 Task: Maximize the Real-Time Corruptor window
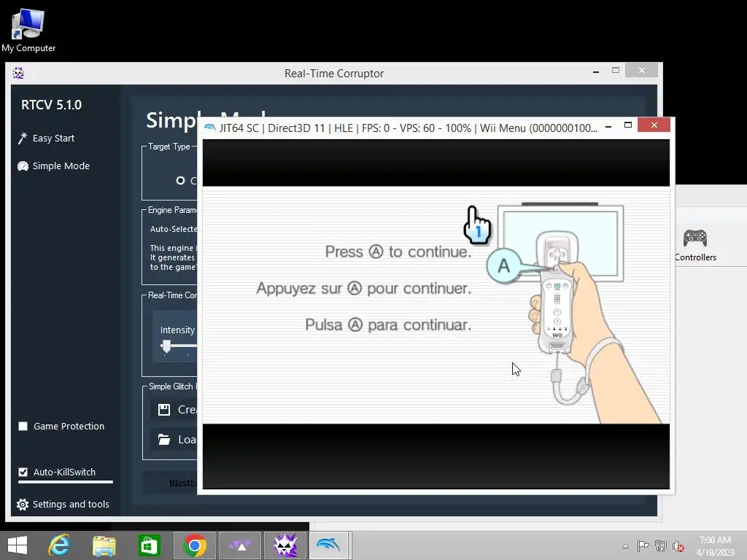pyautogui.click(x=616, y=71)
